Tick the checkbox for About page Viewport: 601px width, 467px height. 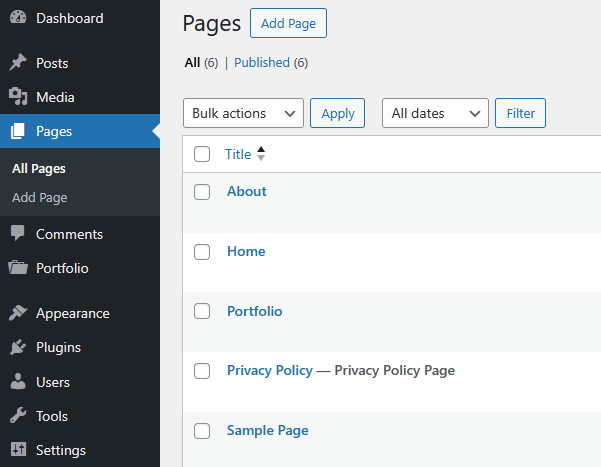coord(202,192)
